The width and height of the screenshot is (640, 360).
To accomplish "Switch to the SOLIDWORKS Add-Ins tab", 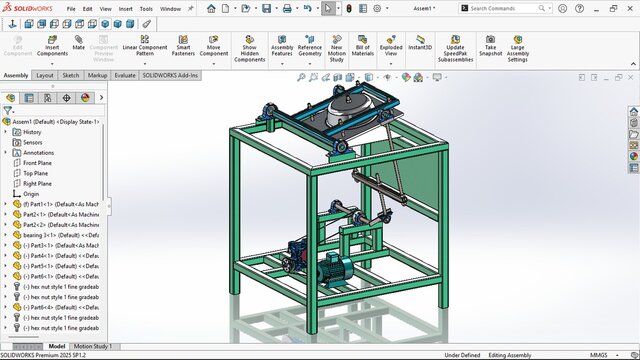I will 170,76.
